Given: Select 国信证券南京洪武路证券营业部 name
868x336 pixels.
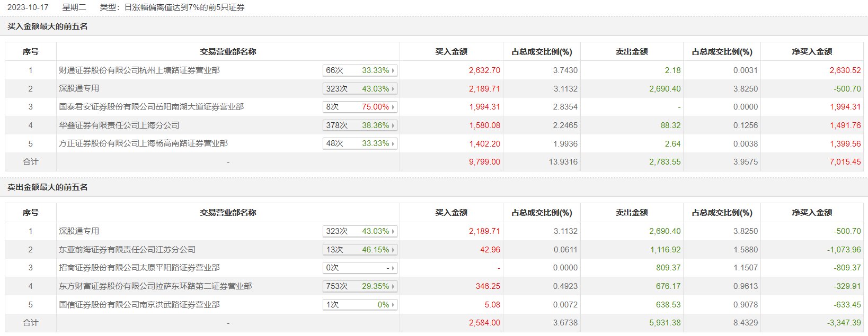Looking at the screenshot, I should (139, 305).
